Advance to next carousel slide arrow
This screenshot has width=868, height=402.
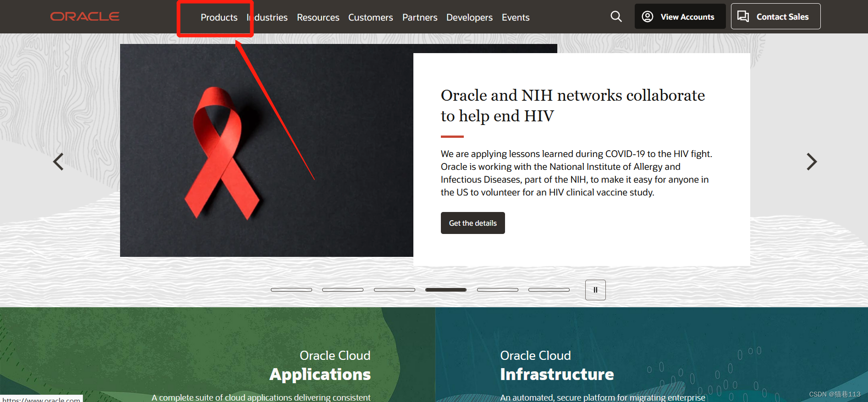[812, 162]
